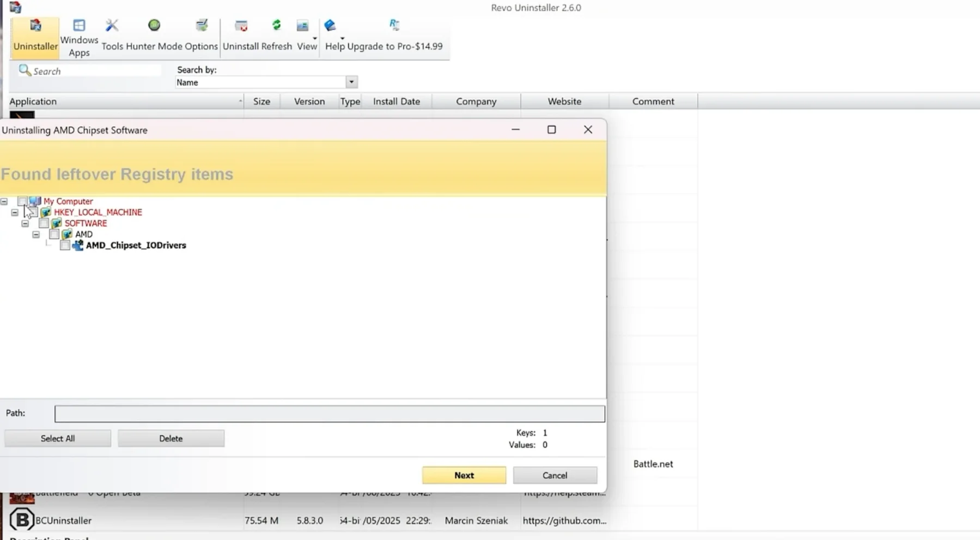Proceed with the Next button
The height and width of the screenshot is (540, 980).
464,475
